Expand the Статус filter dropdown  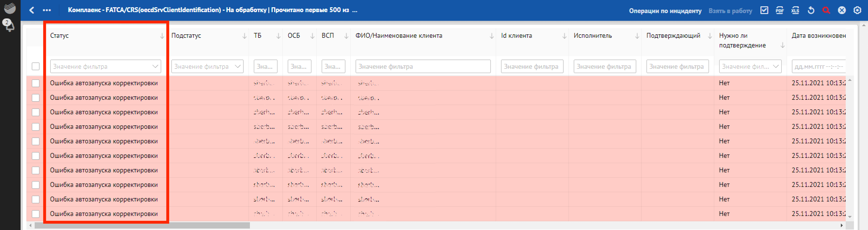pos(155,66)
